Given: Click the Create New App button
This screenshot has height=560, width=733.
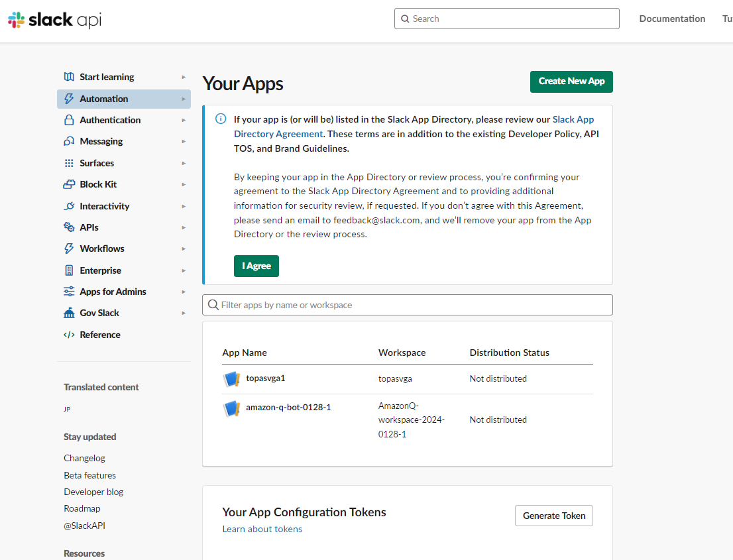Looking at the screenshot, I should coord(571,82).
